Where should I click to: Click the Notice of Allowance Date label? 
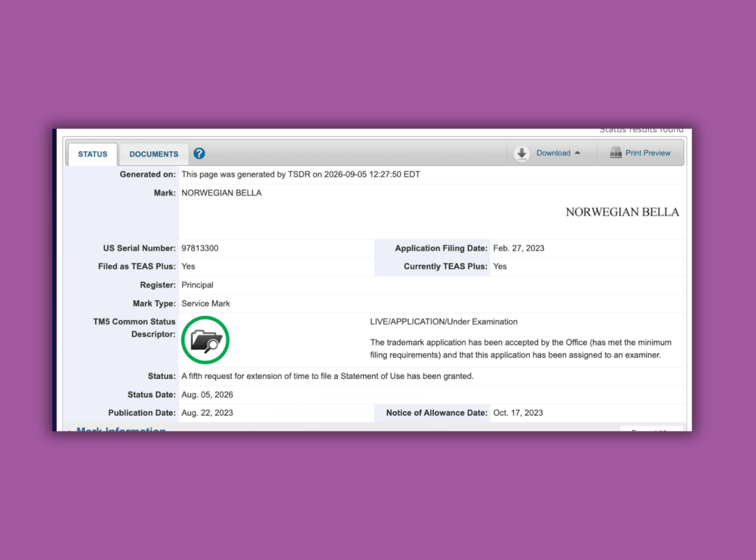pyautogui.click(x=437, y=413)
